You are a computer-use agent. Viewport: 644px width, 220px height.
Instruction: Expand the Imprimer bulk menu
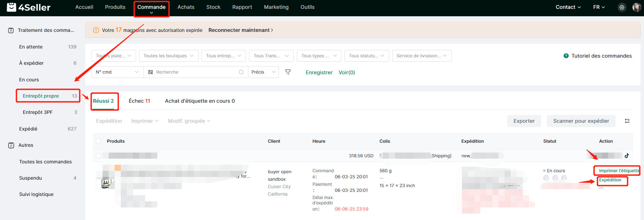145,121
